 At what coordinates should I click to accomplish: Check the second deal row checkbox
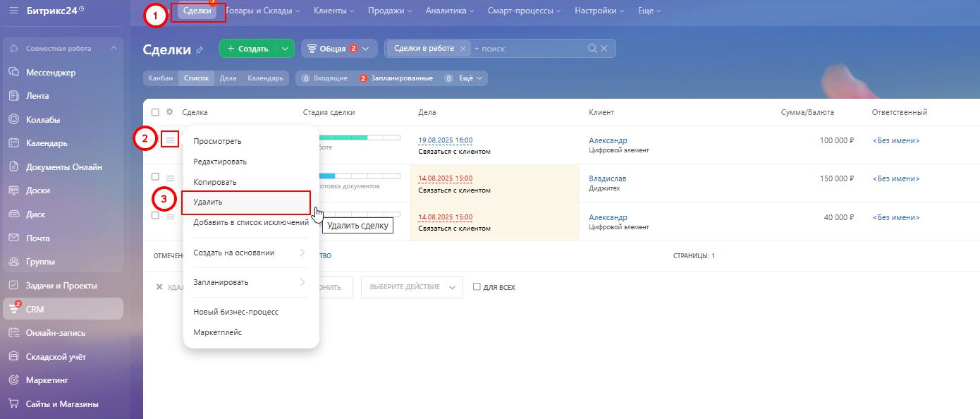tap(156, 176)
